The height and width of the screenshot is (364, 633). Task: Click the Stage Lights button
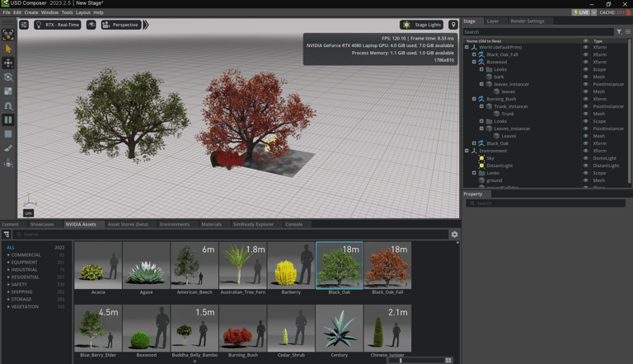coord(422,25)
